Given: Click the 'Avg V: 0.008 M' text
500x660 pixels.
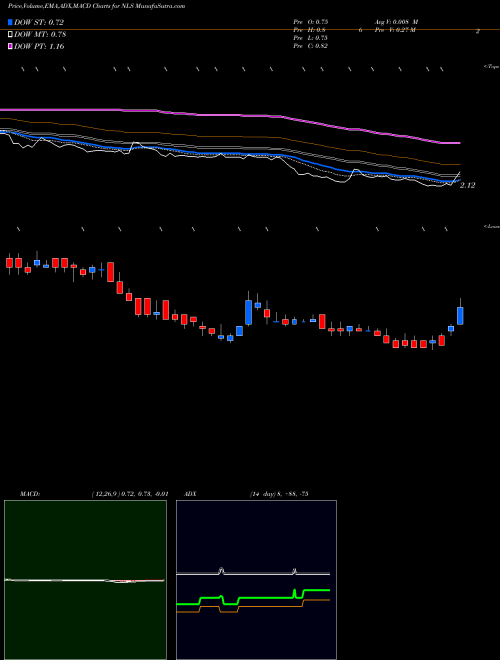Looking at the screenshot, I should [396, 22].
